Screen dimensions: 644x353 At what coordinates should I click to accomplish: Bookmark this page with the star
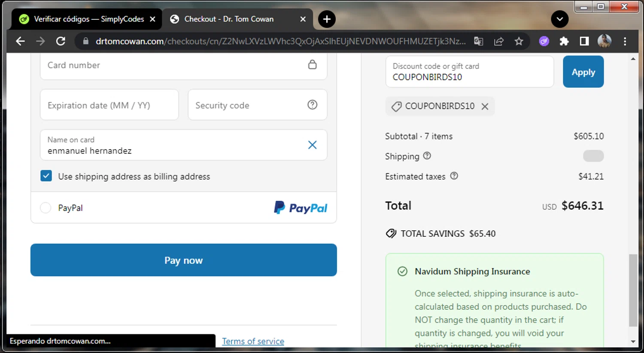(x=519, y=41)
